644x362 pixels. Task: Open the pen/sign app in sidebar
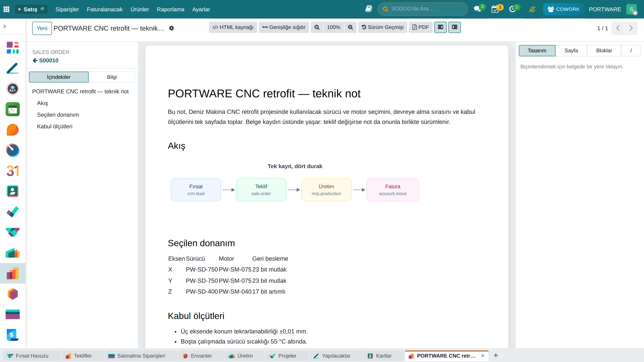[12, 68]
